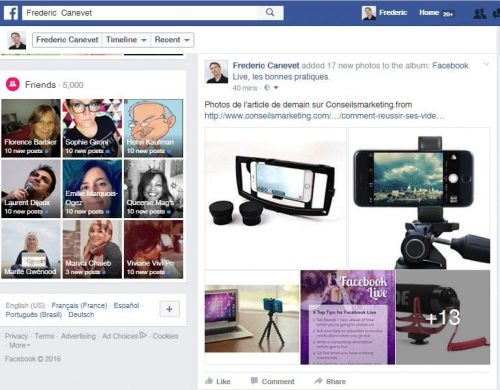Click Frederic name in the top bar
Image resolution: width=500 pixels, height=390 pixels.
tap(393, 13)
